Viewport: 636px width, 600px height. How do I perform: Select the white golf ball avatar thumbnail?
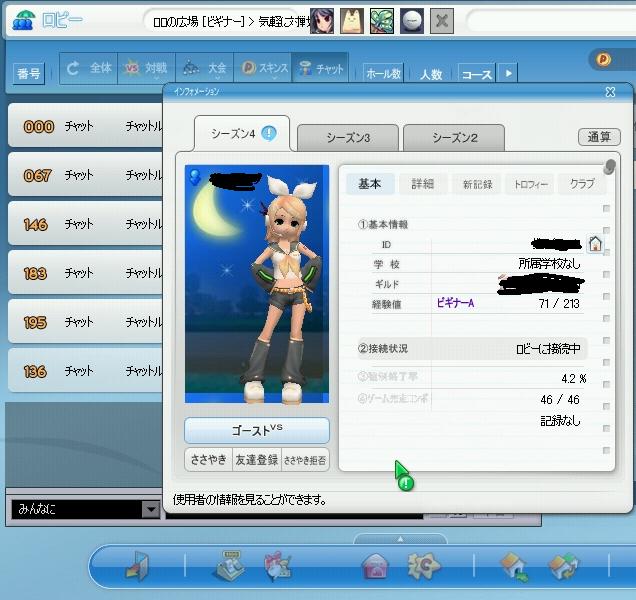coord(412,21)
